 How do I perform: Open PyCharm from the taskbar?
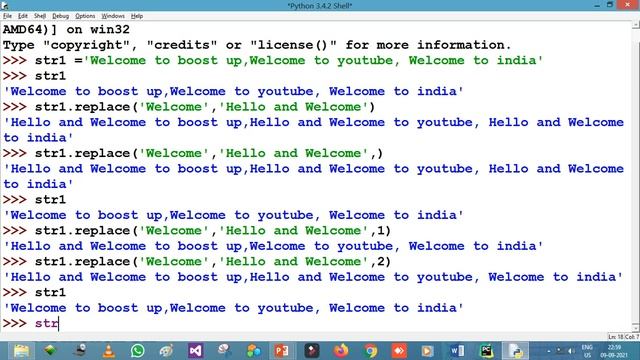486,351
